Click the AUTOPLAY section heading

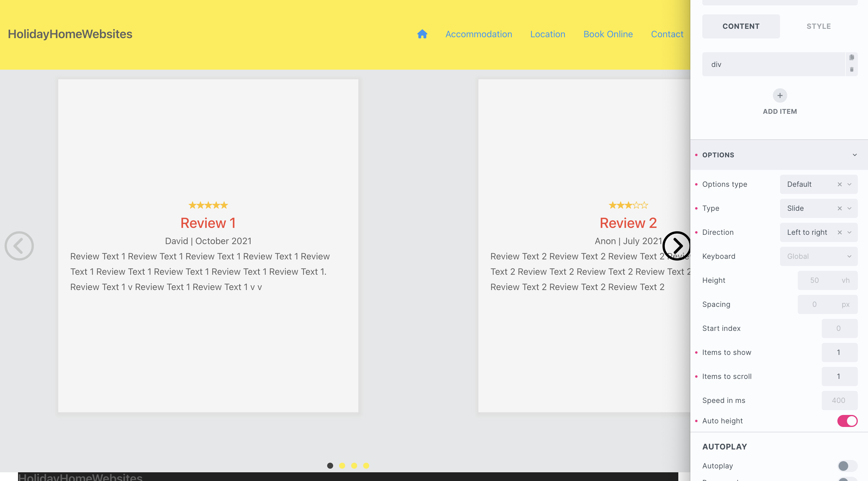[725, 446]
